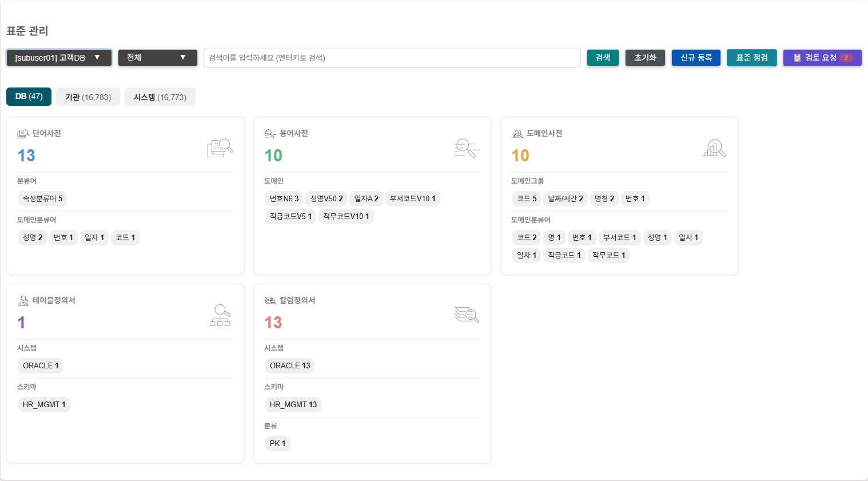
Task: Select the 부서코드 1 chip
Action: 619,237
